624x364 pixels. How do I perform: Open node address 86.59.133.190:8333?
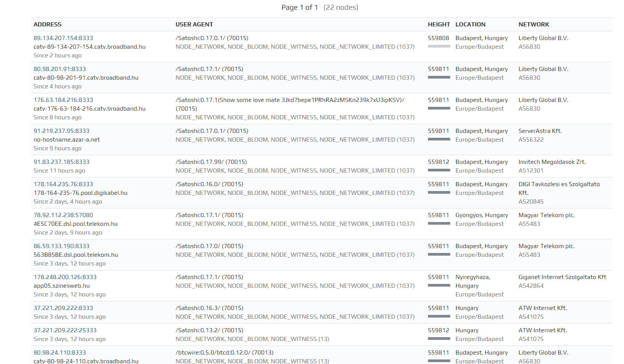(62, 246)
